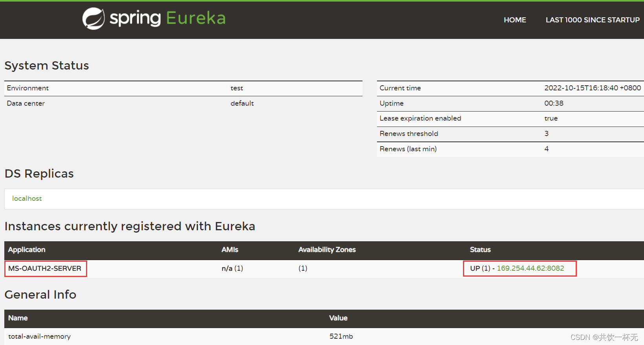Click the Value column header
The width and height of the screenshot is (644, 345).
click(338, 318)
